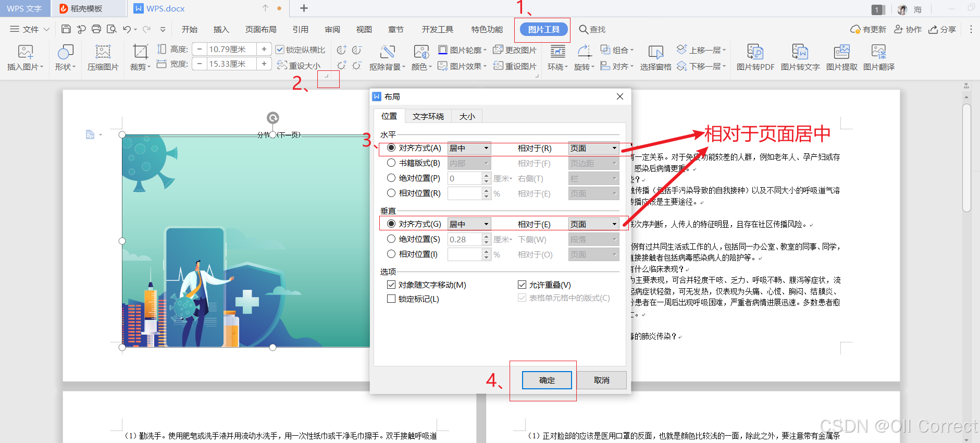Click the 旋转 rotate icon

point(584,52)
